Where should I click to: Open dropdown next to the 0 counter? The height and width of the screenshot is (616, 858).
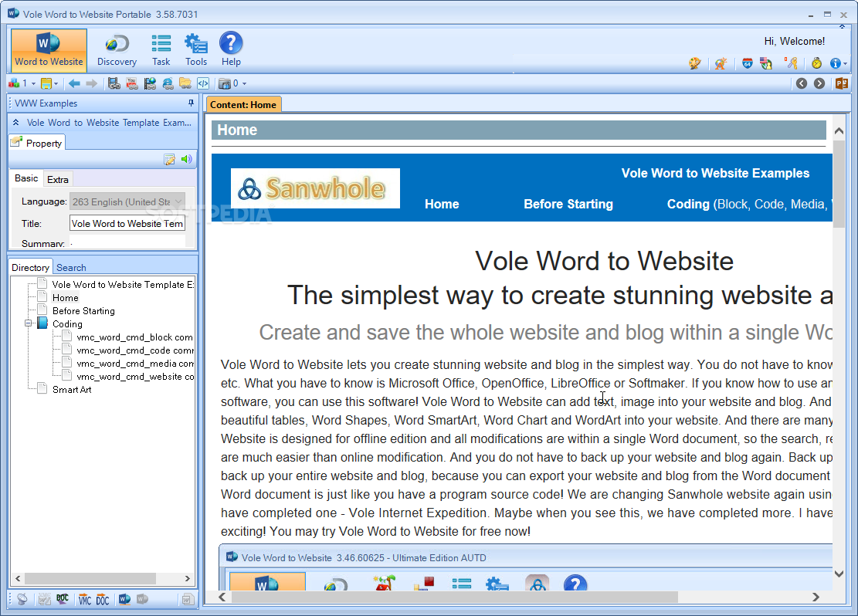click(x=244, y=83)
